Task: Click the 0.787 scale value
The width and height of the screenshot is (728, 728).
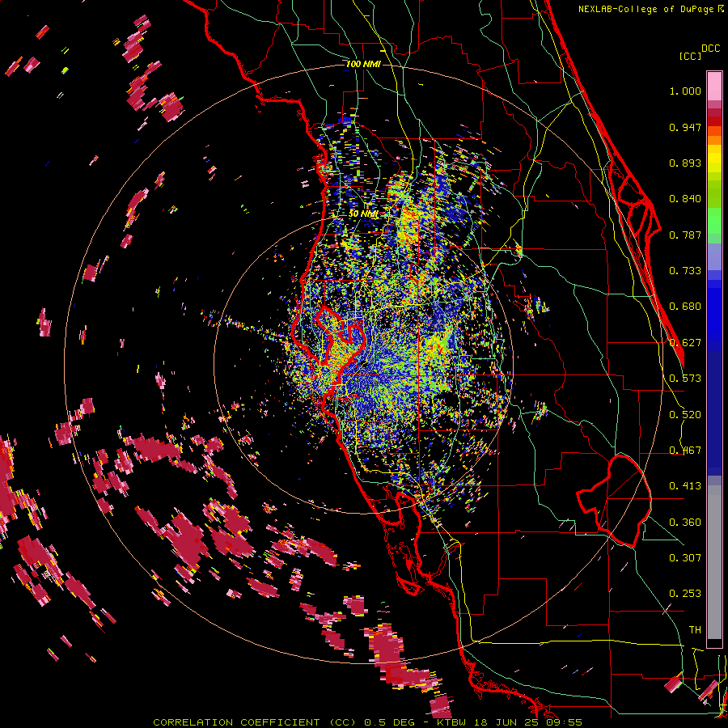Action: 685,235
